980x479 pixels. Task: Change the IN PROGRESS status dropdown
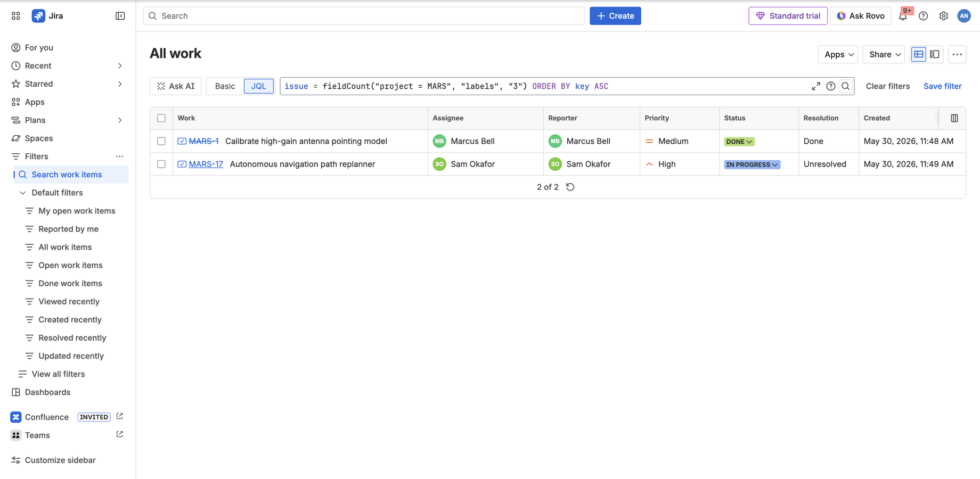pos(752,164)
